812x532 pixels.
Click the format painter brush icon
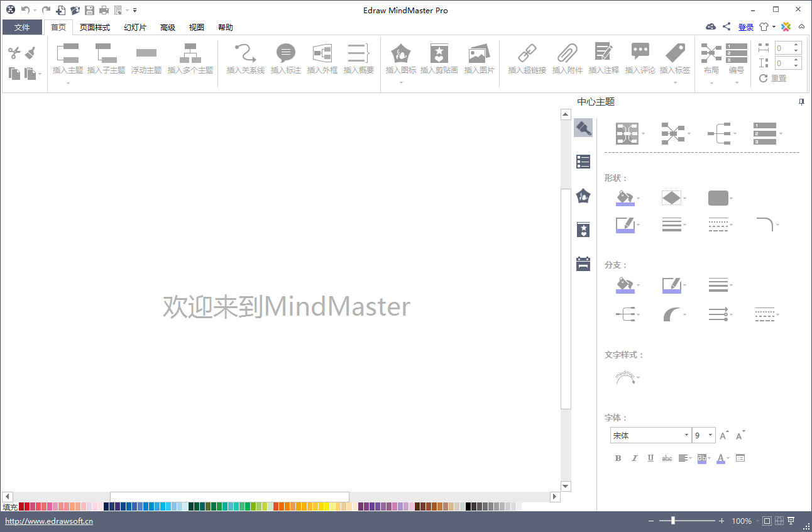[30, 53]
